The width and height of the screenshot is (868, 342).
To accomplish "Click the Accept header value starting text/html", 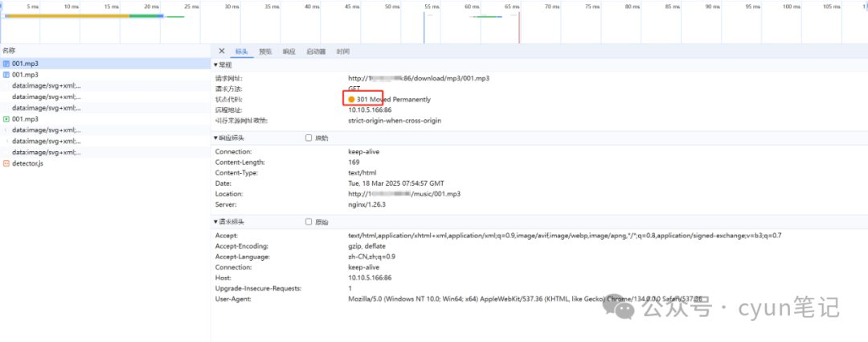I will 565,236.
